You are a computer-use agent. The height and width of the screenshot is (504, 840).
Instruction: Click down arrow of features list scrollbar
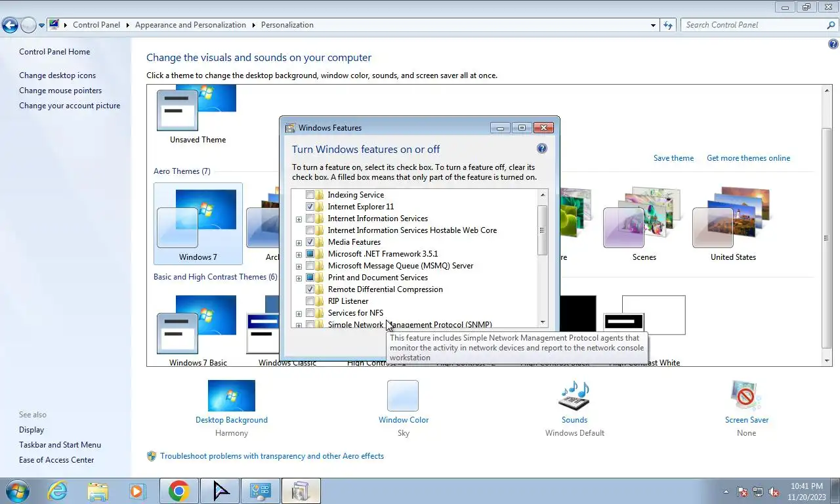point(543,322)
